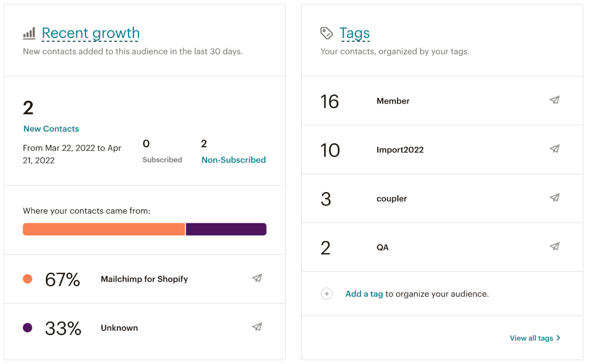
Task: Switch to the Tags section
Action: [354, 33]
